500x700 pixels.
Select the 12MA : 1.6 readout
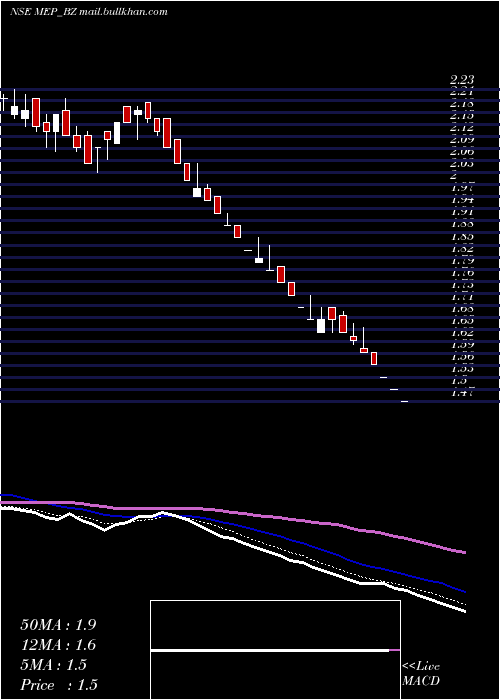58,645
